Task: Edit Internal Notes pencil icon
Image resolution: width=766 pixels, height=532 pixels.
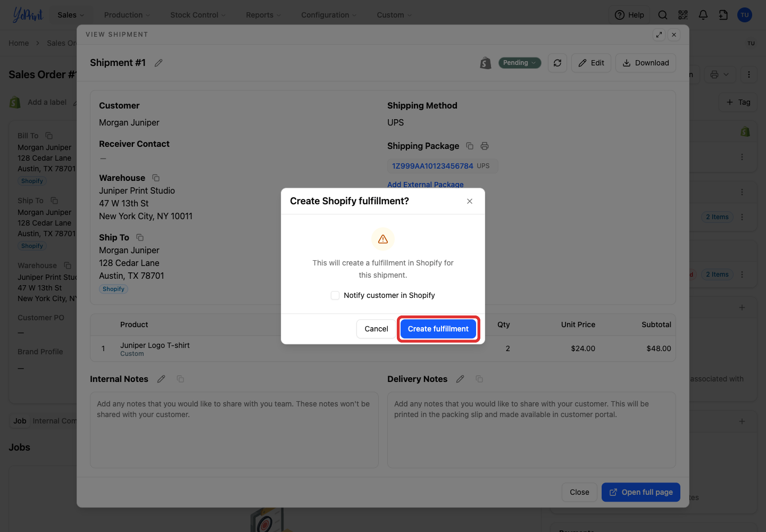Action: 161,379
